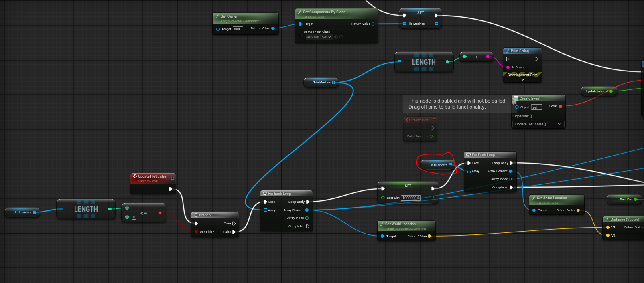Click the 0 value field on the <= node
This screenshot has height=283, width=644.
pos(134,217)
